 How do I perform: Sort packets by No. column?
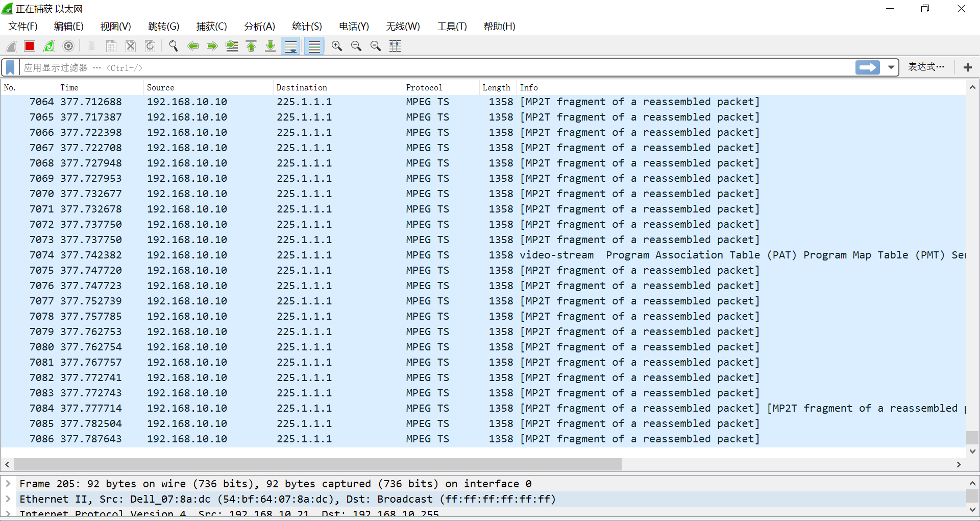29,87
